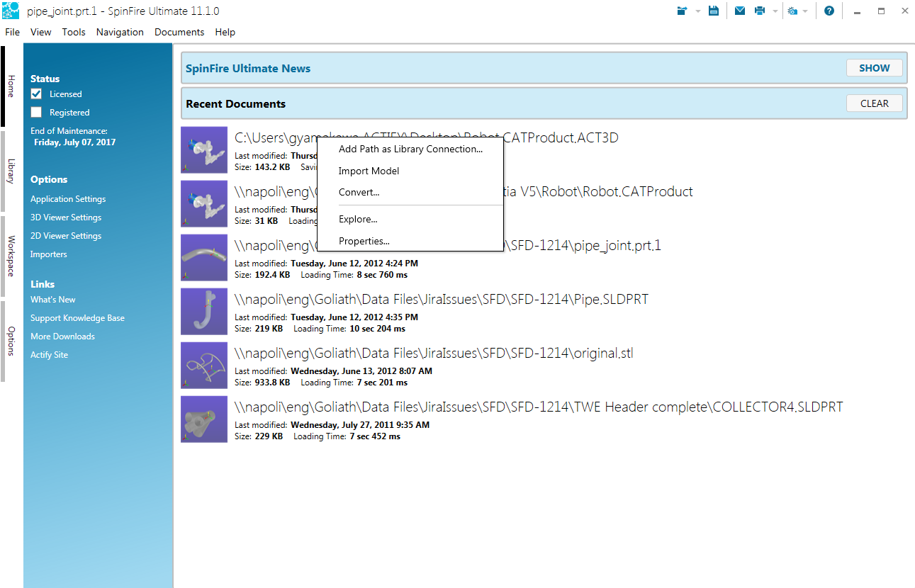Switch to the Workspace side tab
This screenshot has height=588, width=915.
coord(11,256)
